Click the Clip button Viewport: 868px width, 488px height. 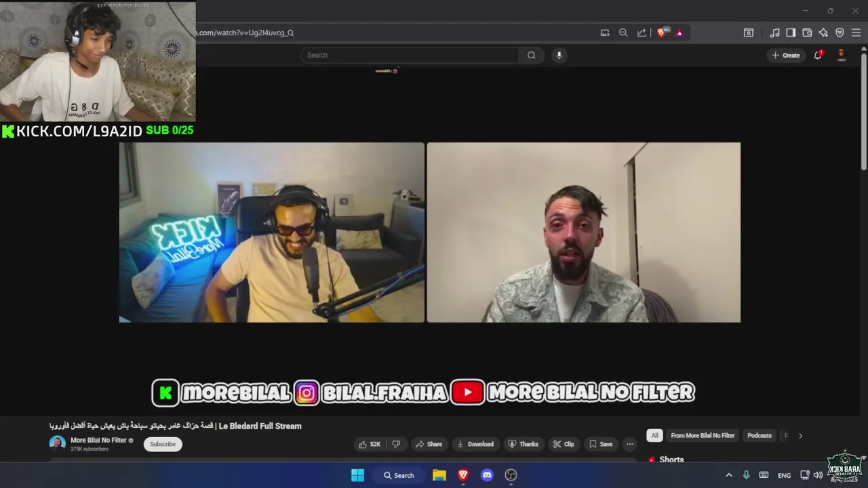coord(564,444)
